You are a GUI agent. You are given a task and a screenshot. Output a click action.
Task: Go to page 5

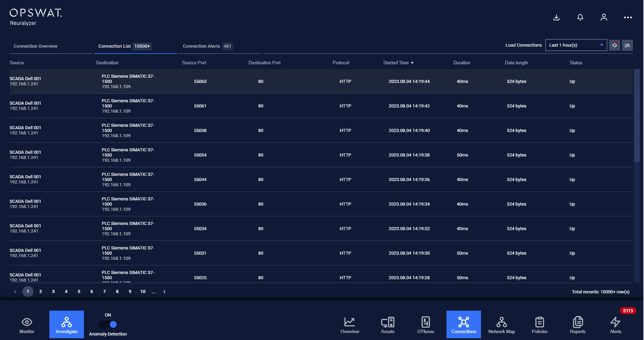[79, 292]
